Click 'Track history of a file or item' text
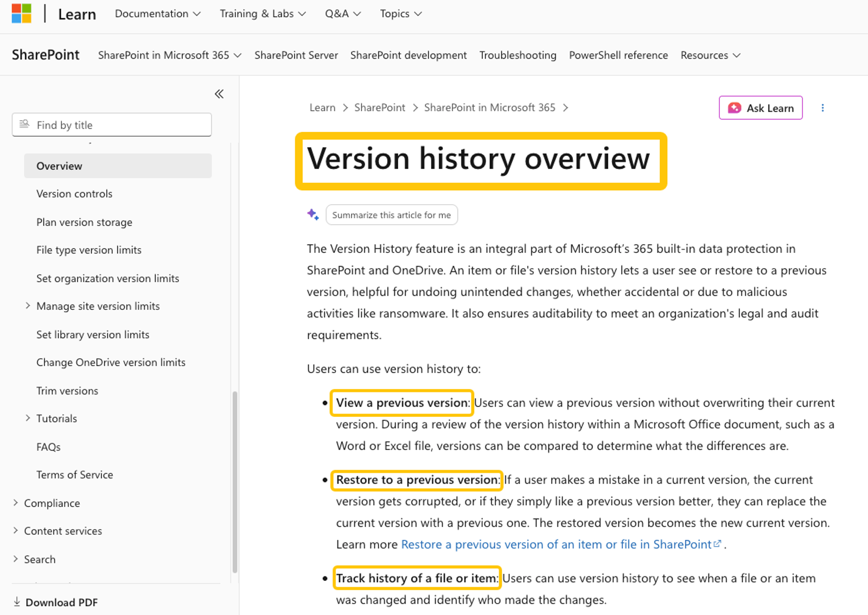The width and height of the screenshot is (868, 615). point(416,578)
